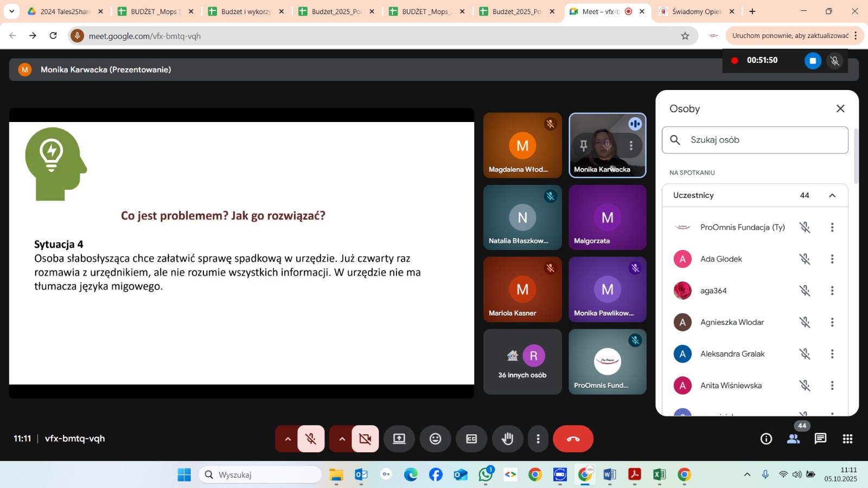The height and width of the screenshot is (488, 868).
Task: Open the activities grid icon
Action: click(x=847, y=439)
